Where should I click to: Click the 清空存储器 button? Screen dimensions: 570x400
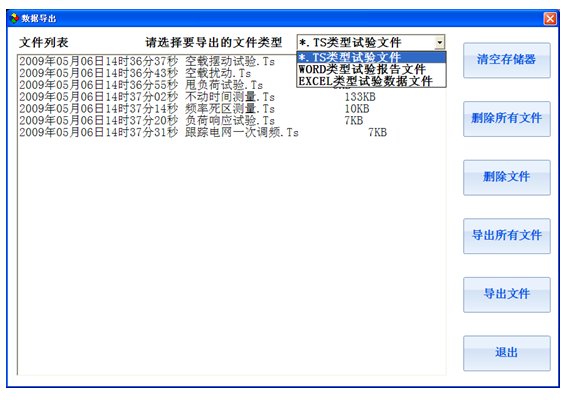[x=506, y=60]
